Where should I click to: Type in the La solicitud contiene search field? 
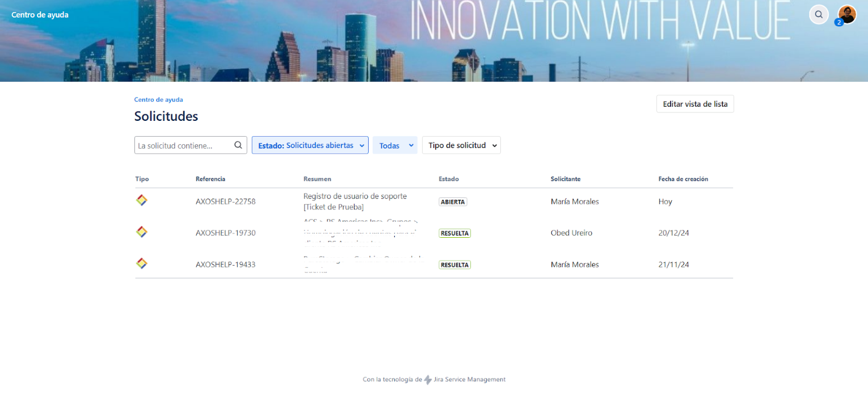184,146
